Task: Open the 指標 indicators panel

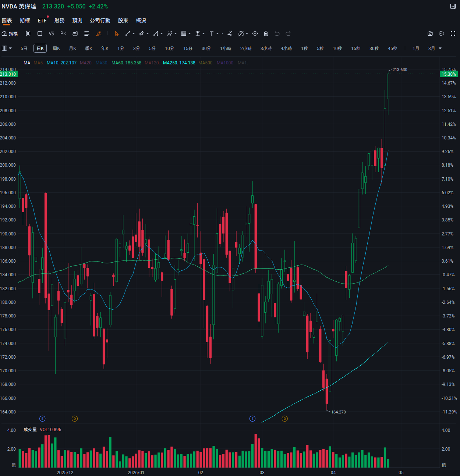Action: coord(10,33)
